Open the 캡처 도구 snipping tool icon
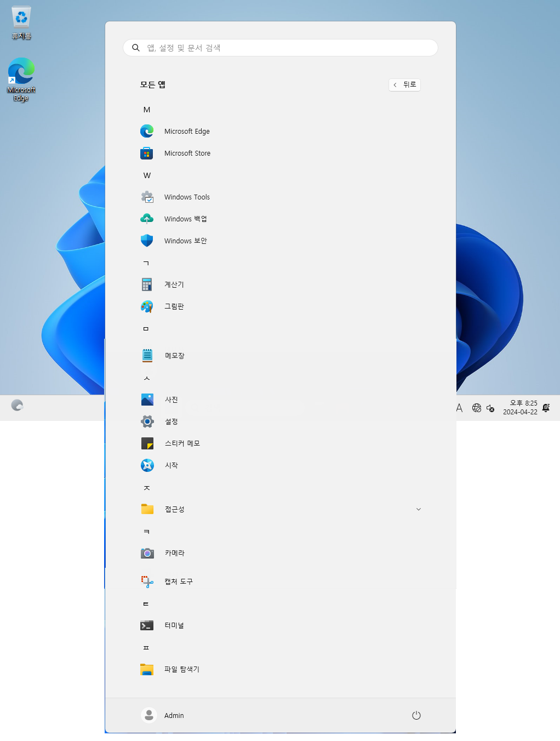Image resolution: width=560 pixels, height=741 pixels. (147, 582)
